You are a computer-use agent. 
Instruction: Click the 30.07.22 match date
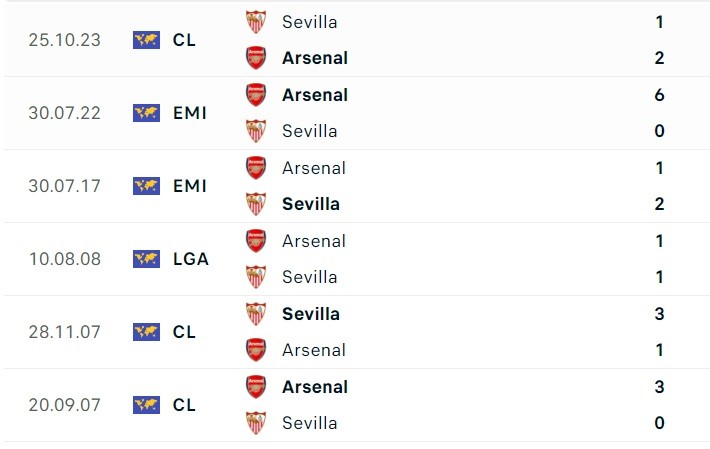pos(65,113)
